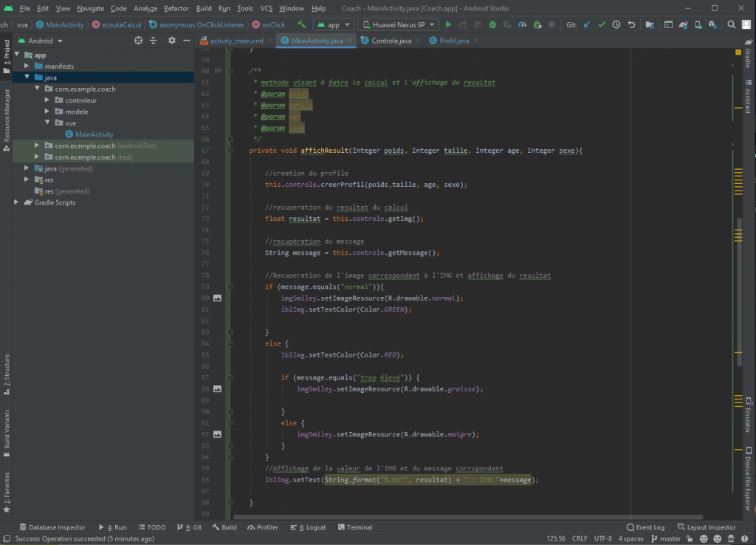Build project with the hammer icon
The image size is (756, 545).
click(300, 24)
